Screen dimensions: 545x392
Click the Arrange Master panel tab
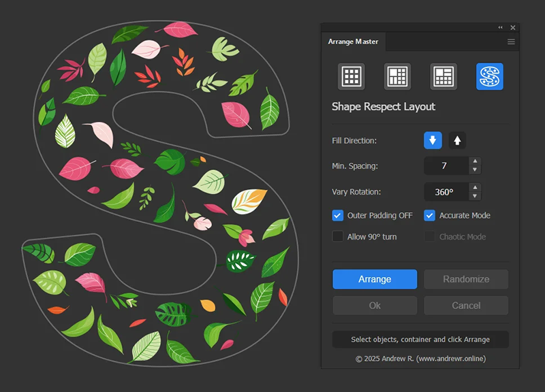point(354,42)
